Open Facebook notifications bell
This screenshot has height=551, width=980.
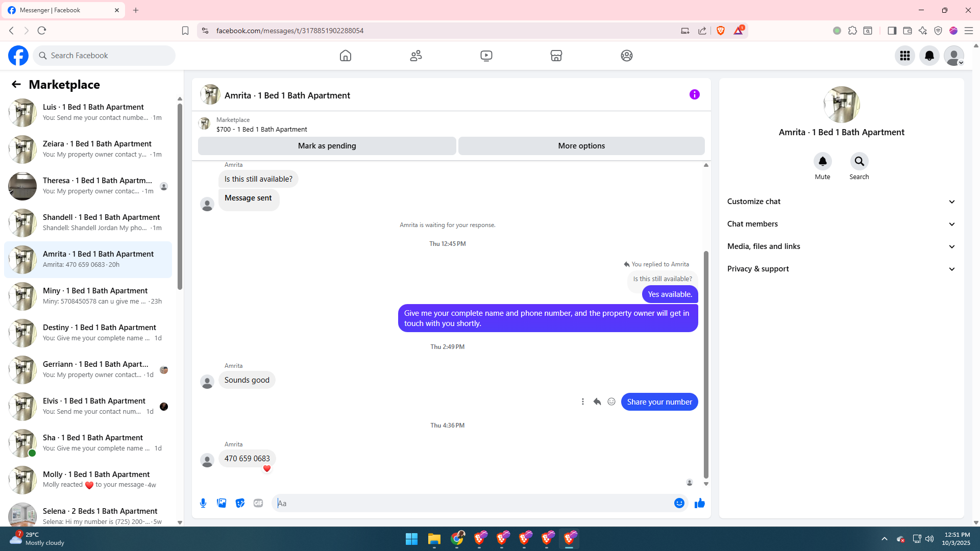[x=929, y=56]
